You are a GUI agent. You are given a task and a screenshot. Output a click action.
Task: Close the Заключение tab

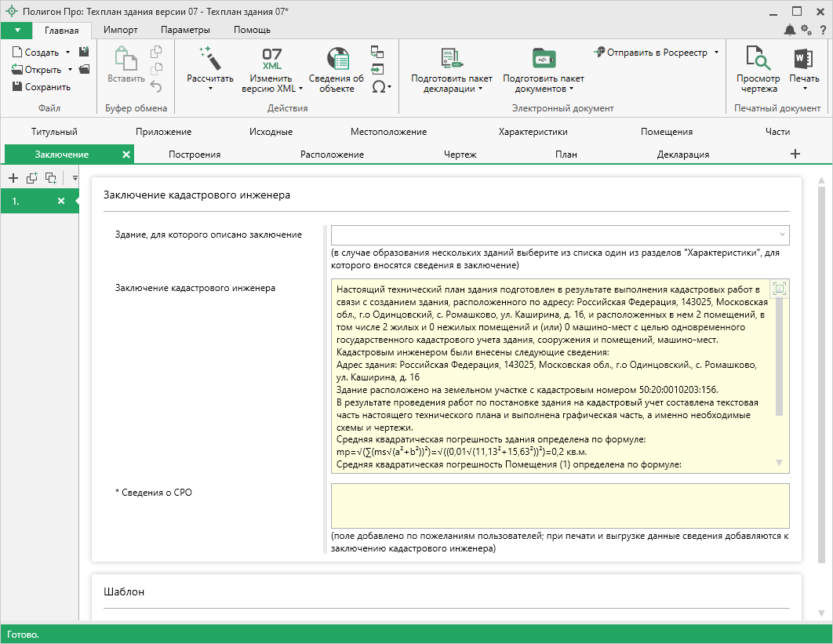[126, 155]
